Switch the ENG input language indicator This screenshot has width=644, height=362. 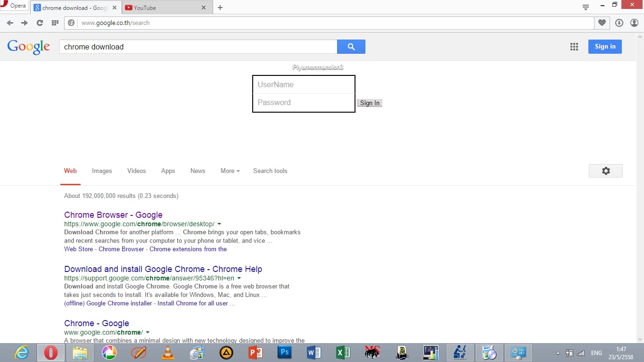coord(596,353)
